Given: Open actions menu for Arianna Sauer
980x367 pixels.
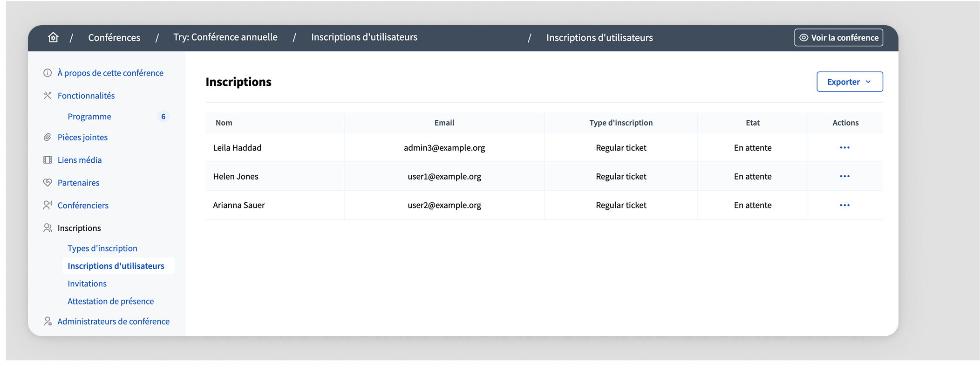Looking at the screenshot, I should click(x=845, y=205).
